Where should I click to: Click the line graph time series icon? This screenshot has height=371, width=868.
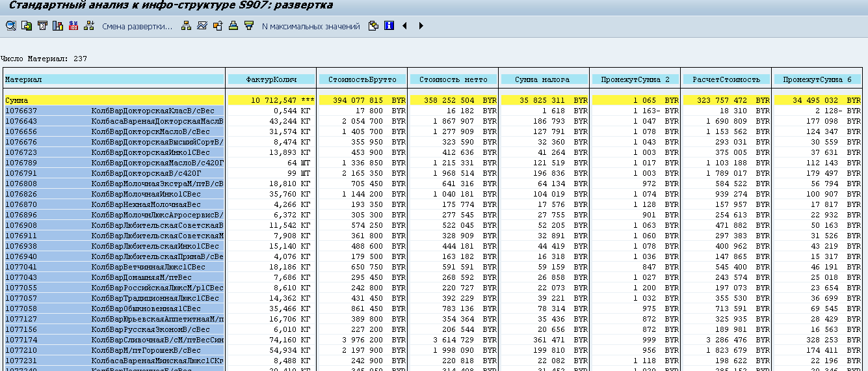[202, 26]
